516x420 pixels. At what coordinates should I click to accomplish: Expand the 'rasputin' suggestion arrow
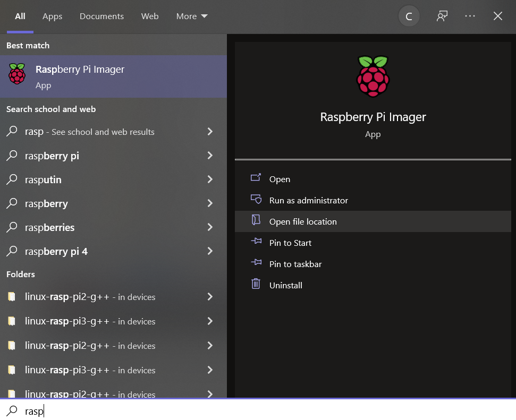click(210, 179)
